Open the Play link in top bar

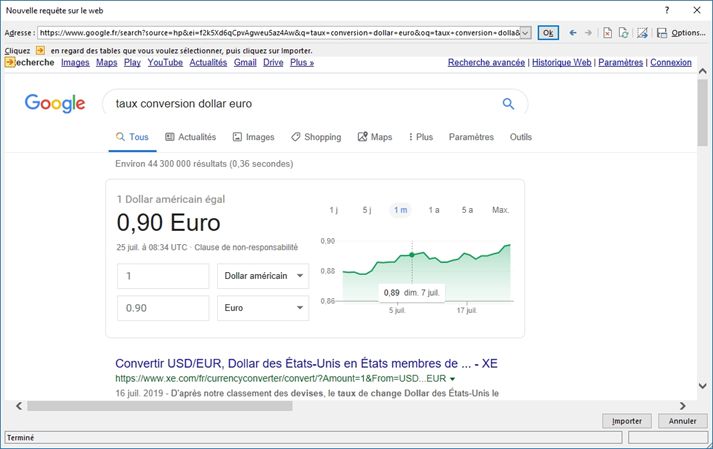[x=132, y=62]
